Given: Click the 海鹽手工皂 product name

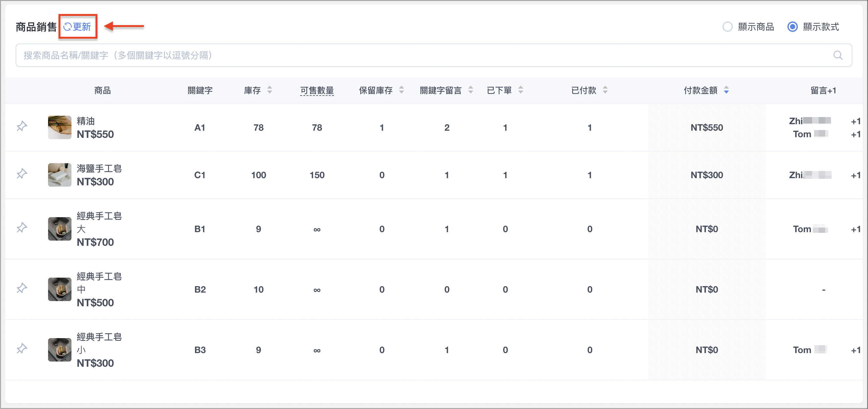Looking at the screenshot, I should click(99, 169).
